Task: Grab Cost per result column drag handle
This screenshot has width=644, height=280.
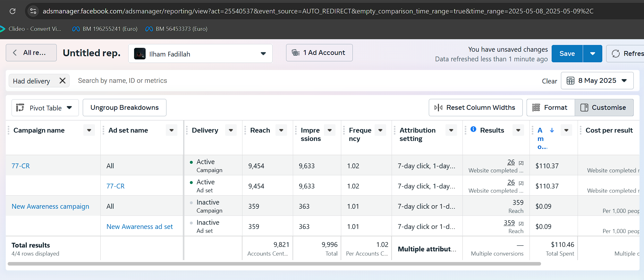Action: tap(580, 130)
